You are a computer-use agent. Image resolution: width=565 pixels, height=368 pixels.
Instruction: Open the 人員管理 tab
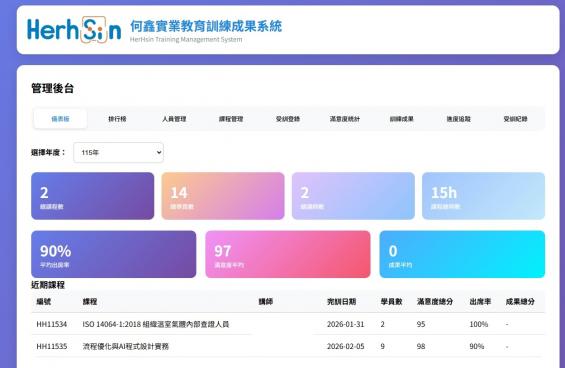pos(174,119)
